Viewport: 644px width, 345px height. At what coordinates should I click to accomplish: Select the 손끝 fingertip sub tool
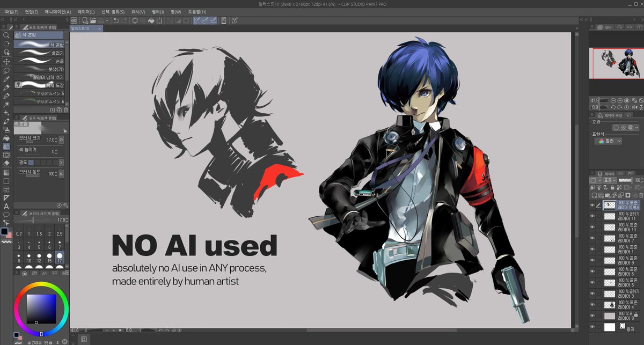point(40,61)
